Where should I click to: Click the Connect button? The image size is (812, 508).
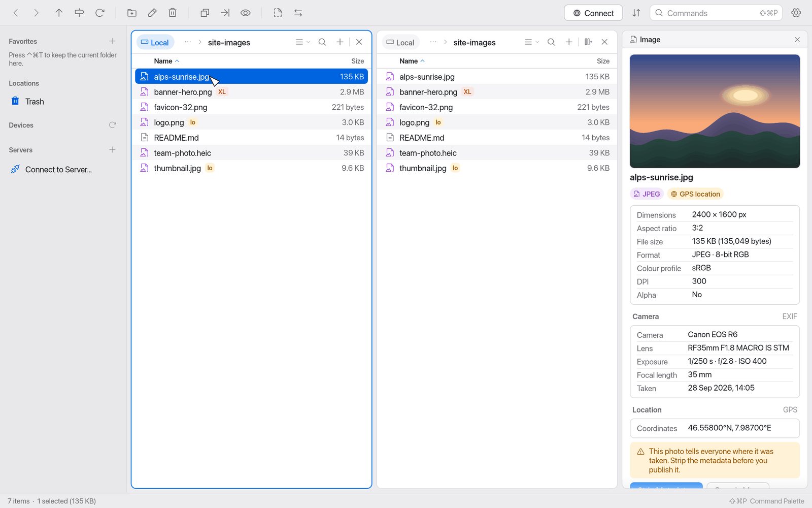pos(593,13)
